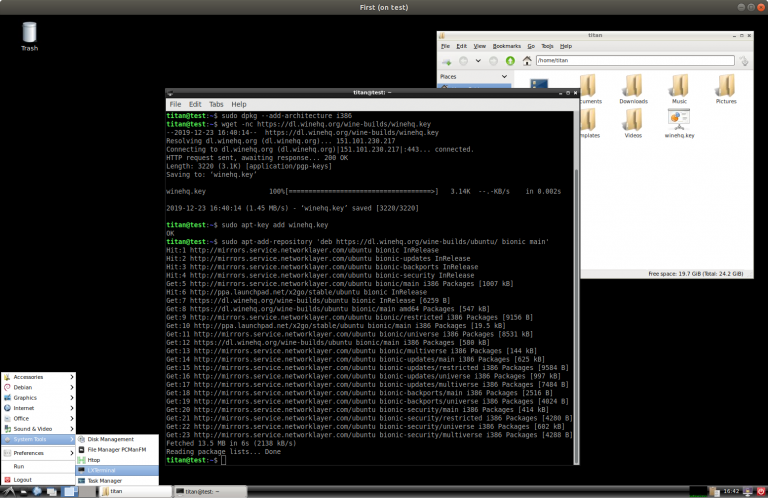Click the clipboard manager tray icon
Image resolution: width=768 pixels, height=498 pixels.
point(714,491)
